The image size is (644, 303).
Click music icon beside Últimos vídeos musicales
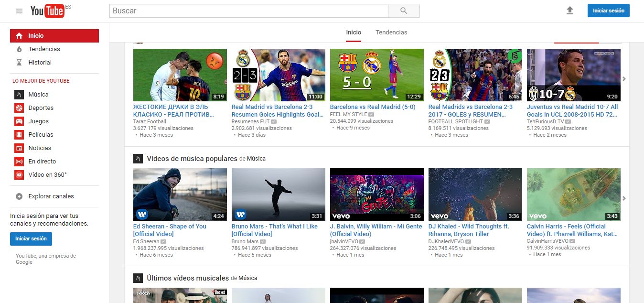(x=138, y=278)
